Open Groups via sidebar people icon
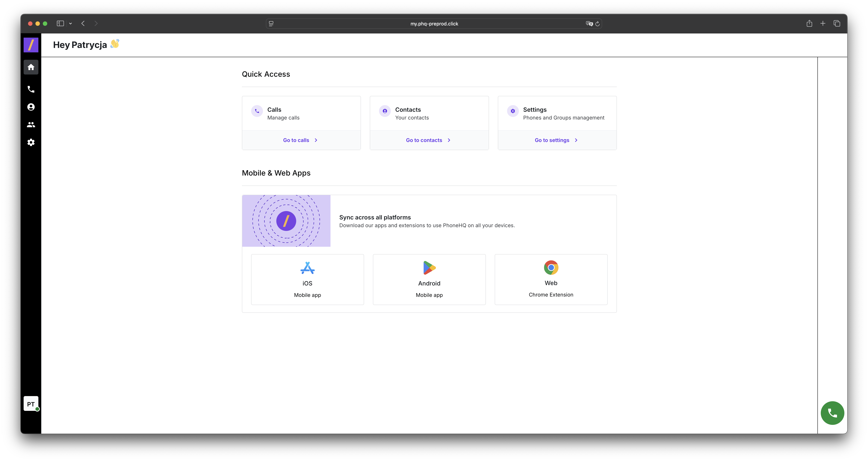The height and width of the screenshot is (461, 868). (31, 125)
